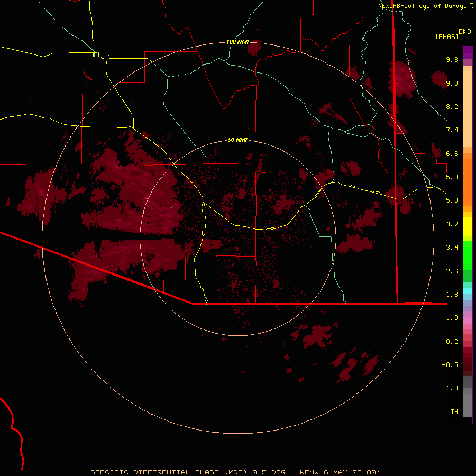Click the 1.8 value on color scale

coord(452,295)
